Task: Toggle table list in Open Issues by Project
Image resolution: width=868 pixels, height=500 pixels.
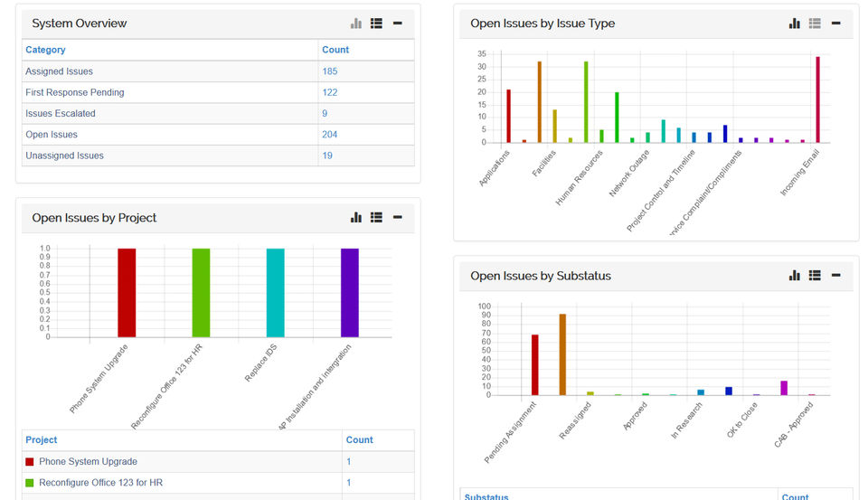Action: pos(376,218)
